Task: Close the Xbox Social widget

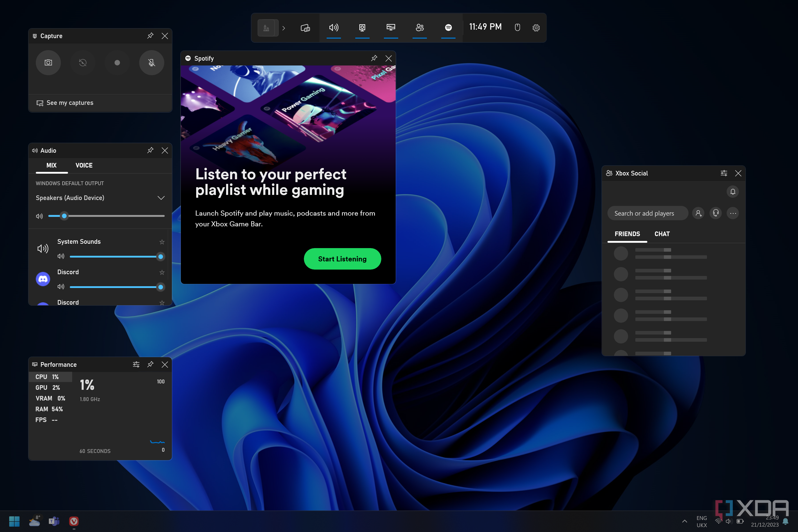Action: pos(738,173)
